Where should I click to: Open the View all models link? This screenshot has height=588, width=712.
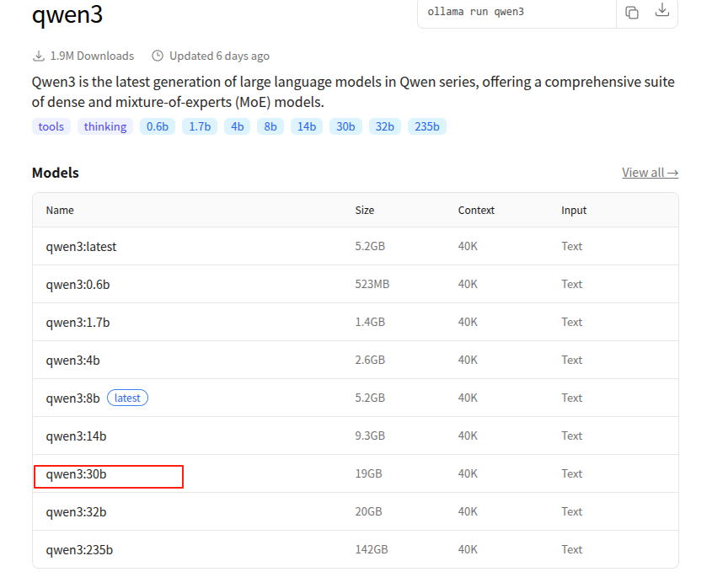click(x=650, y=173)
